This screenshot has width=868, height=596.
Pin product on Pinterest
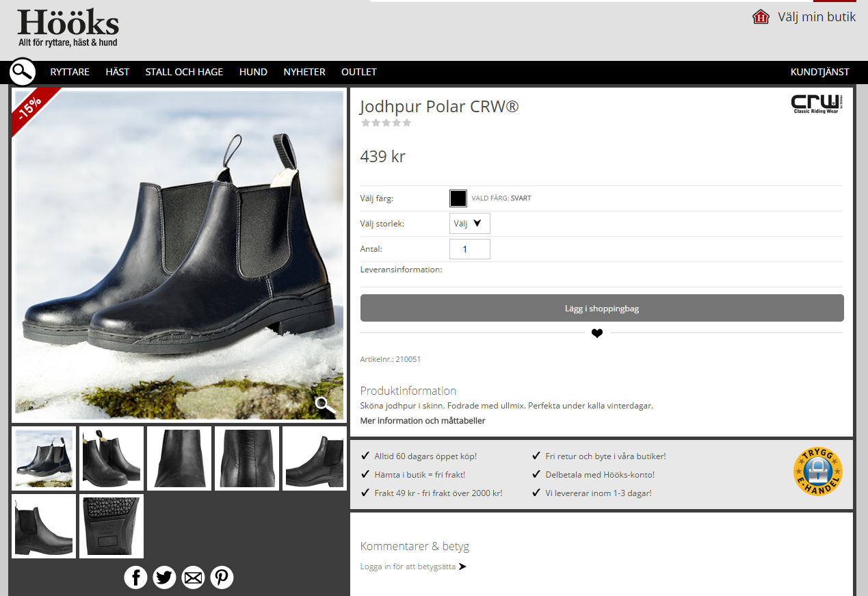[x=222, y=578]
